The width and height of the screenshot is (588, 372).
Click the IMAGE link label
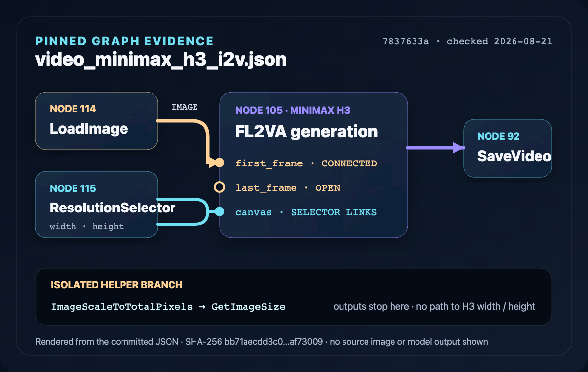(x=185, y=107)
